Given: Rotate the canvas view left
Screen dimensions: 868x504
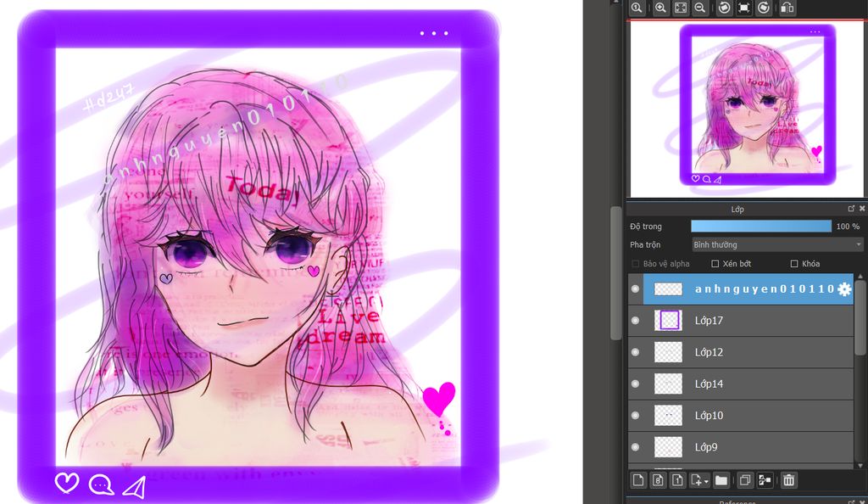Looking at the screenshot, I should pyautogui.click(x=724, y=8).
